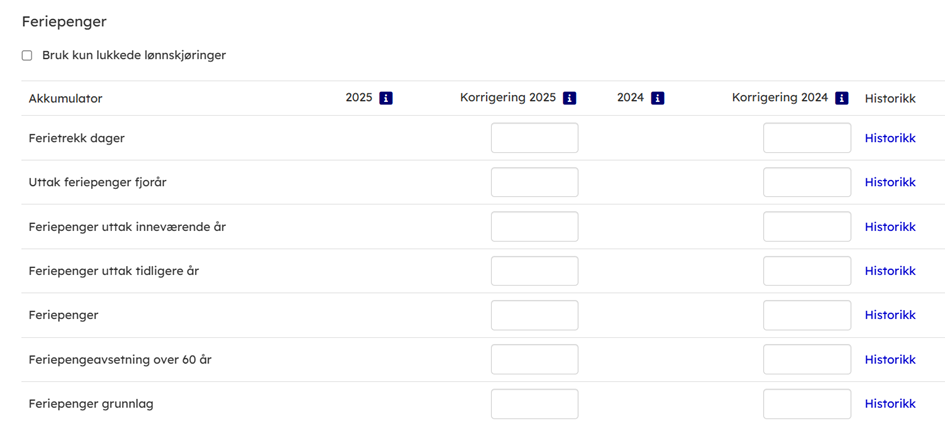Viewport: 945px width, 431px height.
Task: Open Historikk for Uttak feriepenger fjorår
Action: click(x=890, y=182)
